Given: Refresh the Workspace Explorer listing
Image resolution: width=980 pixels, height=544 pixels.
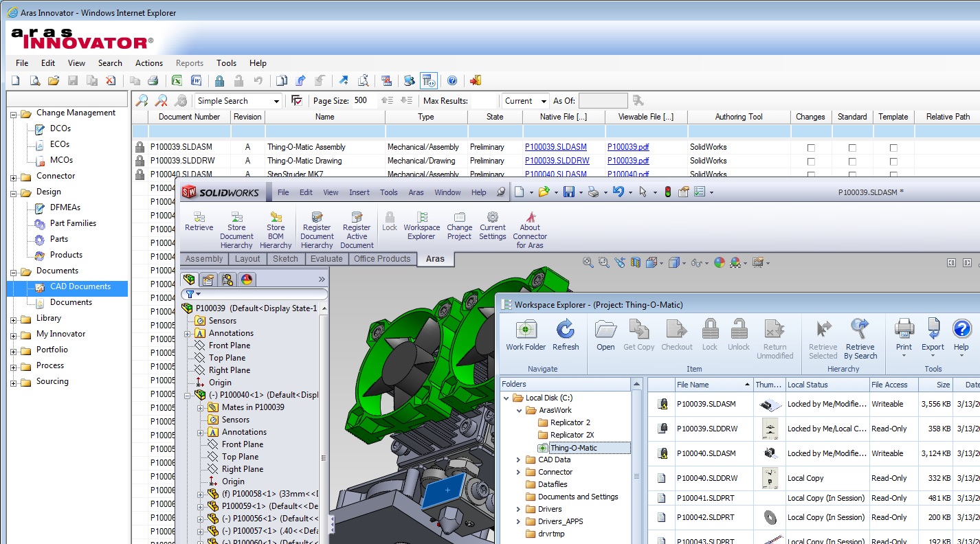Looking at the screenshot, I should tap(566, 335).
